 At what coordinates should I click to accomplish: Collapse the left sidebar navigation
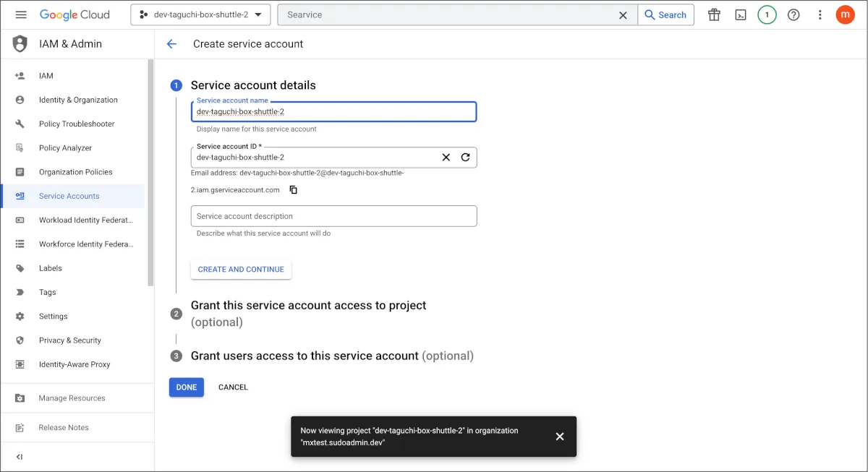[x=20, y=457]
